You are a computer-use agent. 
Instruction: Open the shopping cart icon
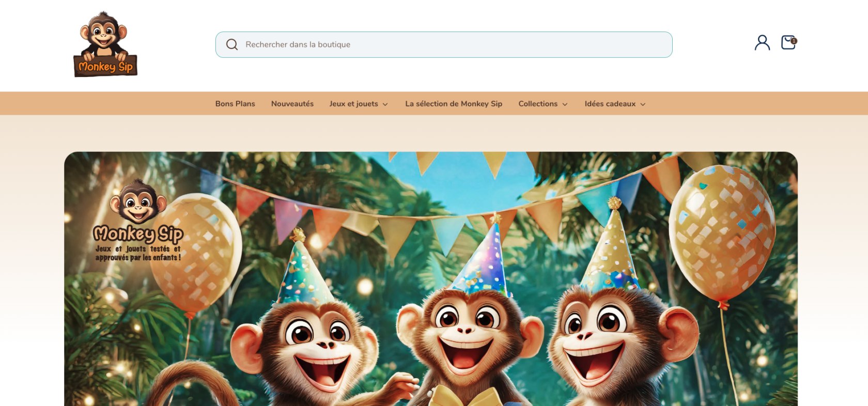787,43
